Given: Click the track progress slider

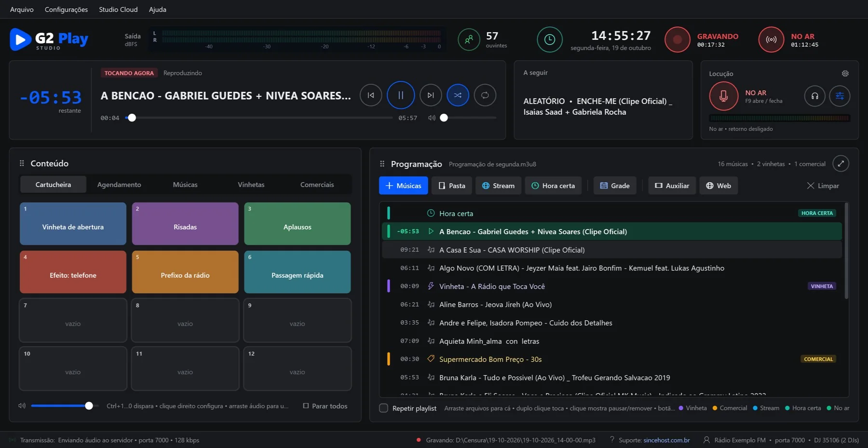Looking at the screenshot, I should pos(259,118).
